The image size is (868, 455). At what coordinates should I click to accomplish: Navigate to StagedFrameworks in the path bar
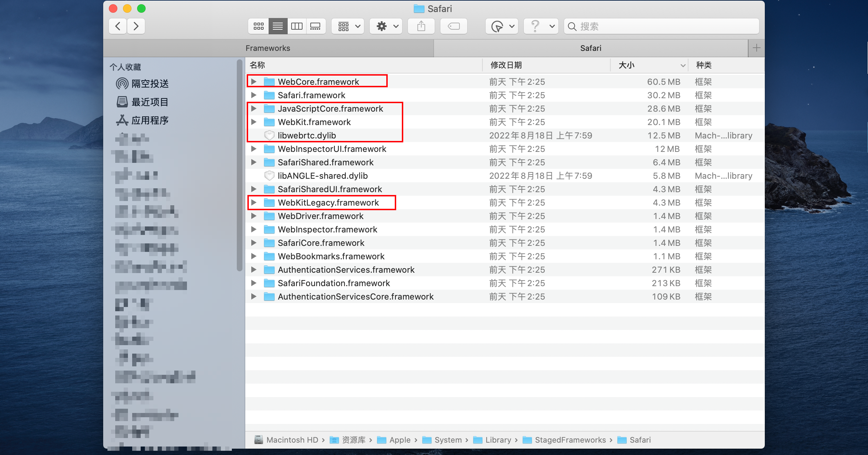click(570, 440)
